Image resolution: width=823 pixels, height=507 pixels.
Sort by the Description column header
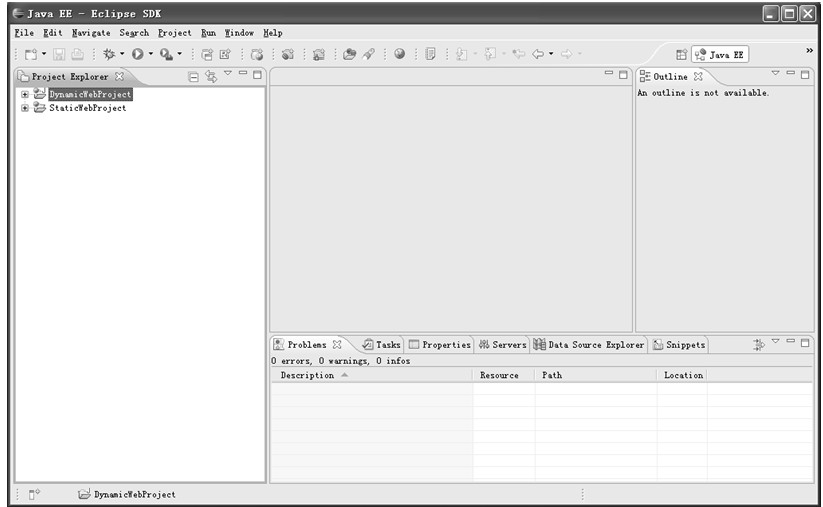pyautogui.click(x=372, y=375)
